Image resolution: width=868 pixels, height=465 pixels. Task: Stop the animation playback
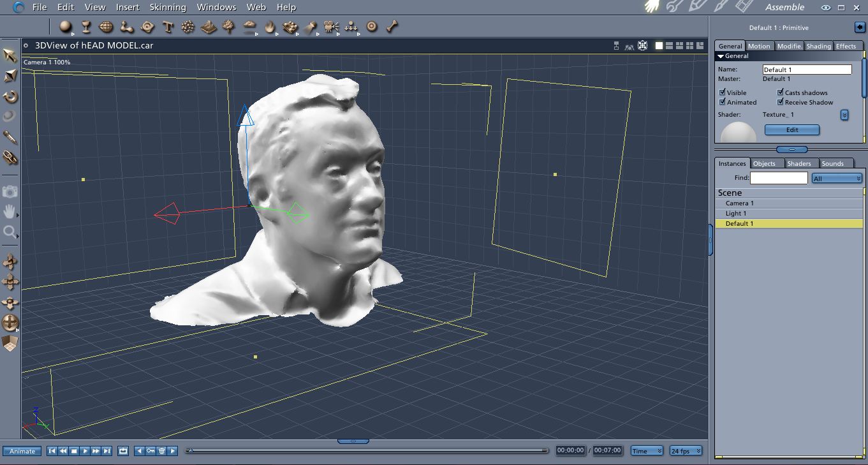(x=74, y=451)
